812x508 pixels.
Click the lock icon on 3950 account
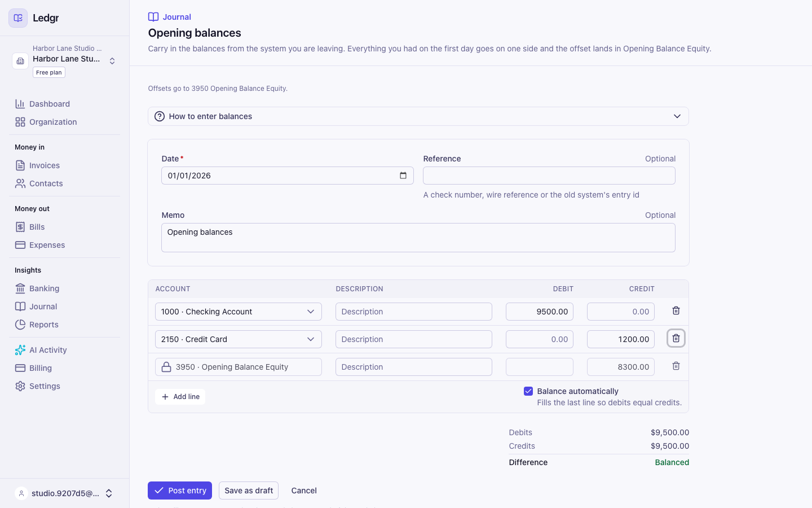pyautogui.click(x=166, y=367)
